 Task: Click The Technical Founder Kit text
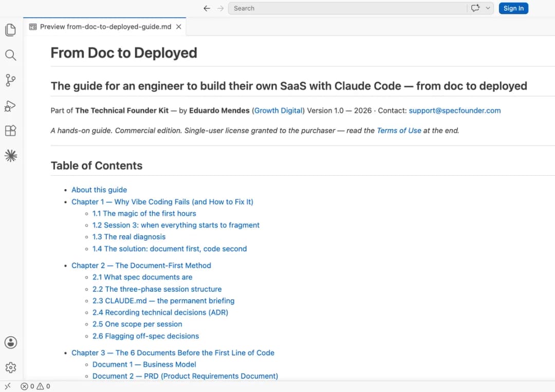tap(122, 110)
